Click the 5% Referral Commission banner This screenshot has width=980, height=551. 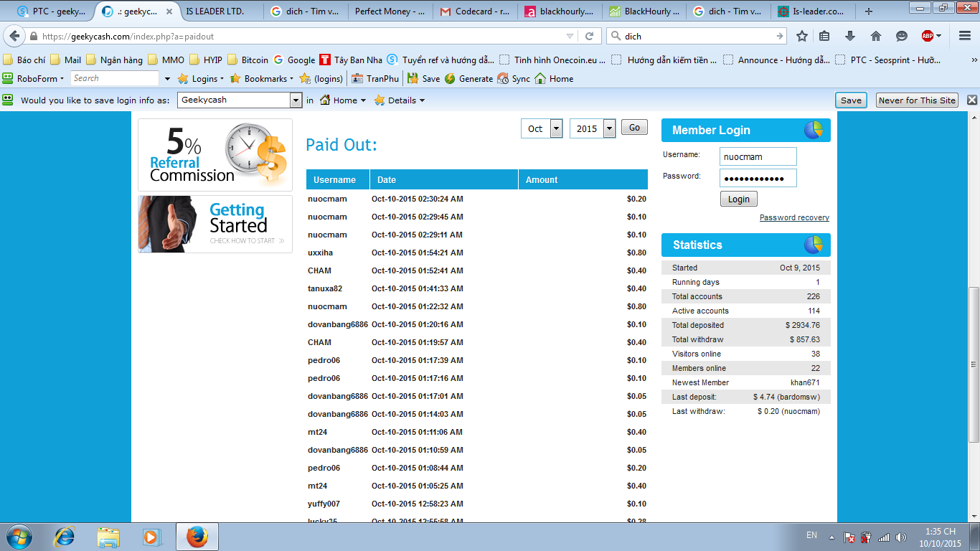click(215, 155)
